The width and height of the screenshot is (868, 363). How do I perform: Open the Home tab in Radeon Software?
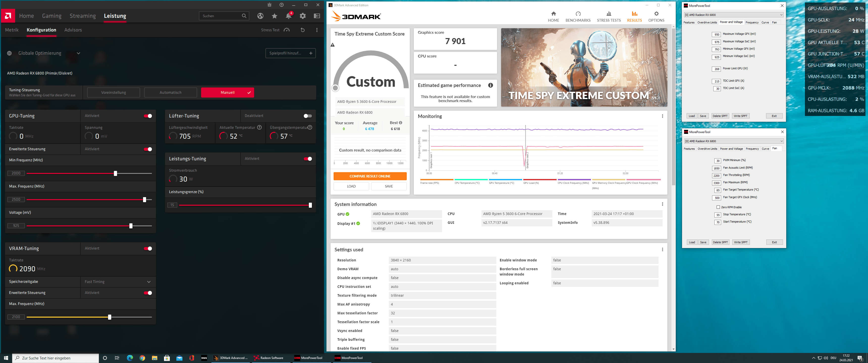point(26,16)
